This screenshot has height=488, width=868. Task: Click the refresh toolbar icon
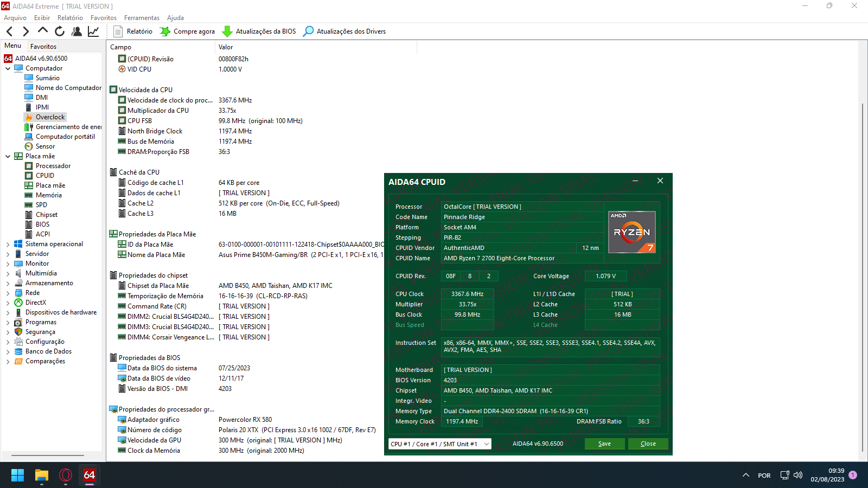(60, 31)
